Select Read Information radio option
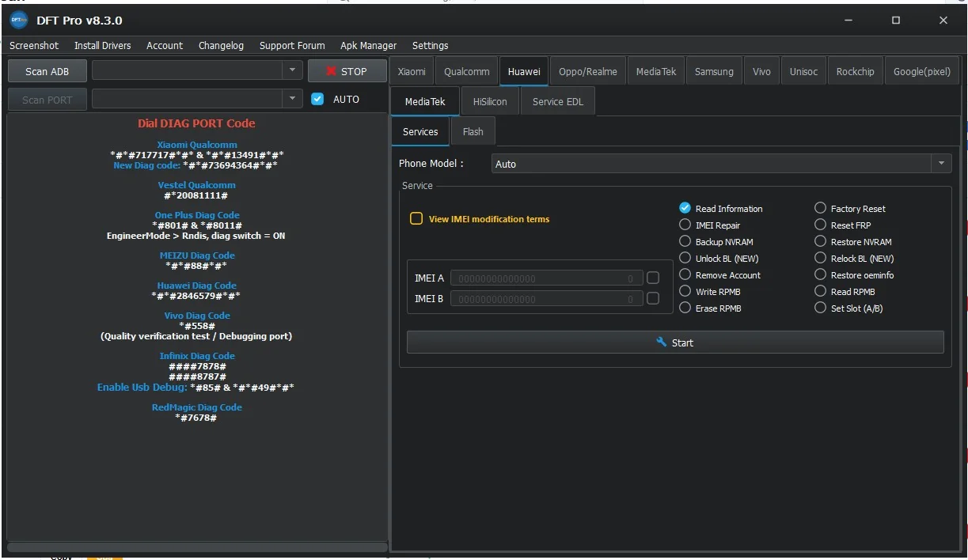Viewport: 968px width, 560px height. (x=685, y=208)
